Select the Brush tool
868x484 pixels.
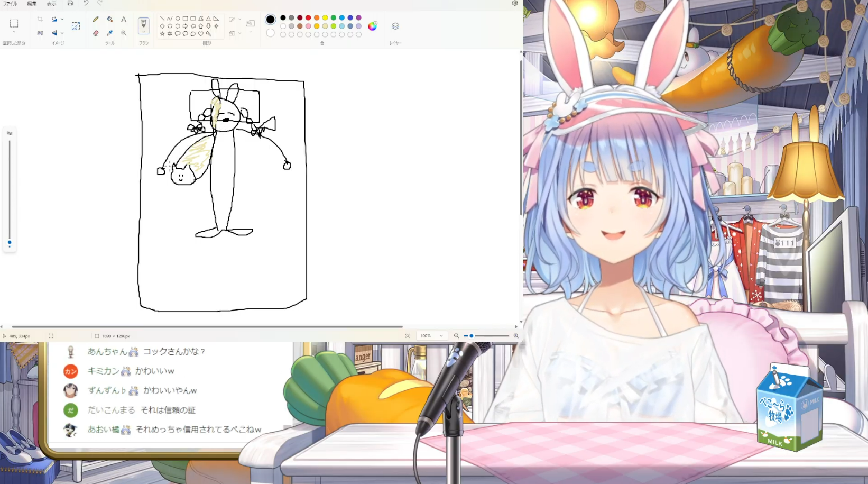click(143, 23)
